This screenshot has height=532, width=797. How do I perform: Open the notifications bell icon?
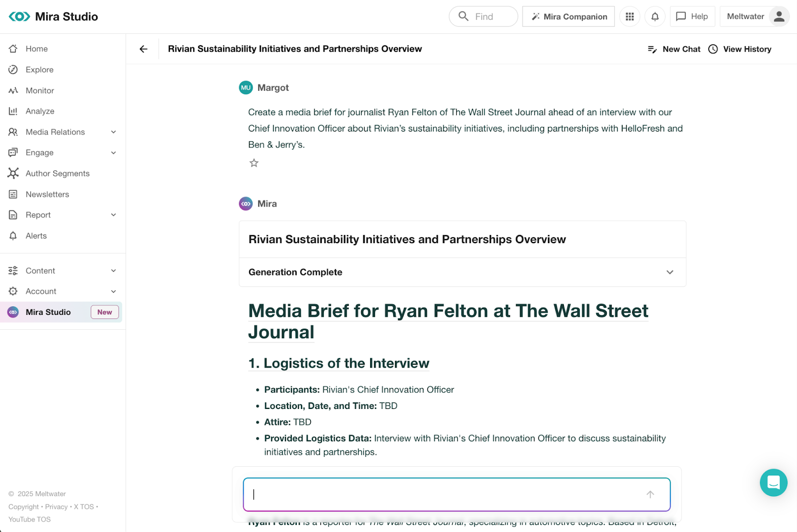tap(655, 16)
